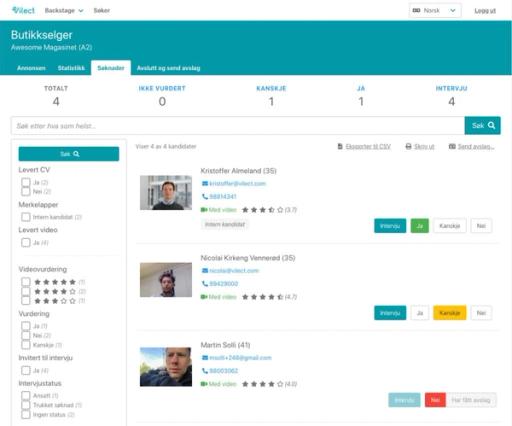The image size is (512, 426).
Task: Open Nicolai Kirkeng Vennerød candidate name
Action: click(248, 258)
